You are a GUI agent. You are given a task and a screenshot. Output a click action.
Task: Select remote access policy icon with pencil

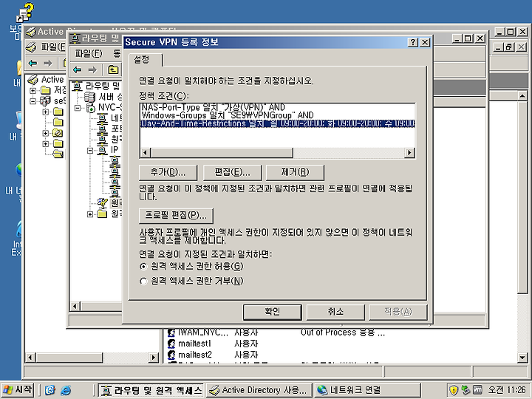pos(102,203)
